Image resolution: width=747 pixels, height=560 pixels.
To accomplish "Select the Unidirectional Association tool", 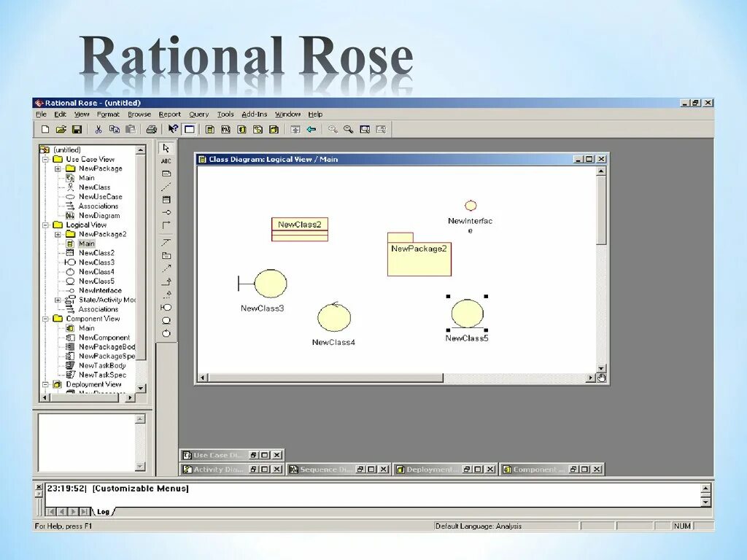I will [166, 225].
